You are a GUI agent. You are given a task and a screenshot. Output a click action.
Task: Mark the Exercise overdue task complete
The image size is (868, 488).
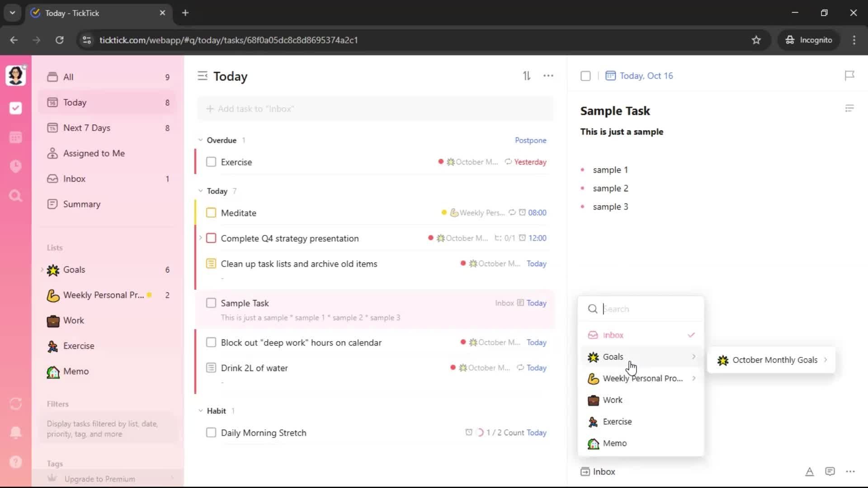click(x=211, y=162)
